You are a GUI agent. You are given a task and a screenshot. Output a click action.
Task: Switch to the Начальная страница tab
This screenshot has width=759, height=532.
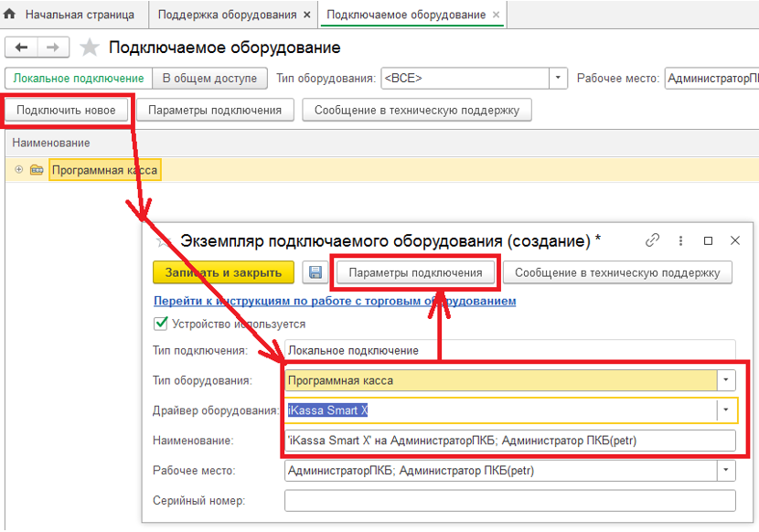79,16
